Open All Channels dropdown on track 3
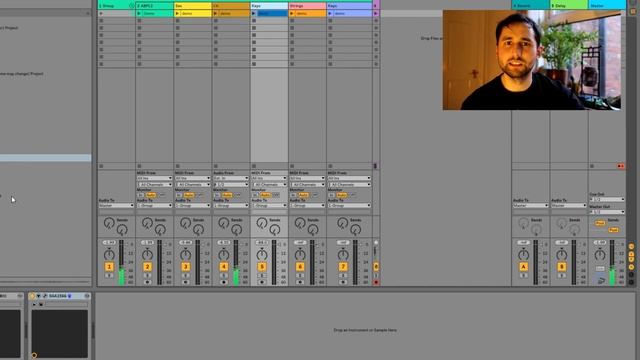Image resolution: width=640 pixels, height=360 pixels. click(193, 184)
